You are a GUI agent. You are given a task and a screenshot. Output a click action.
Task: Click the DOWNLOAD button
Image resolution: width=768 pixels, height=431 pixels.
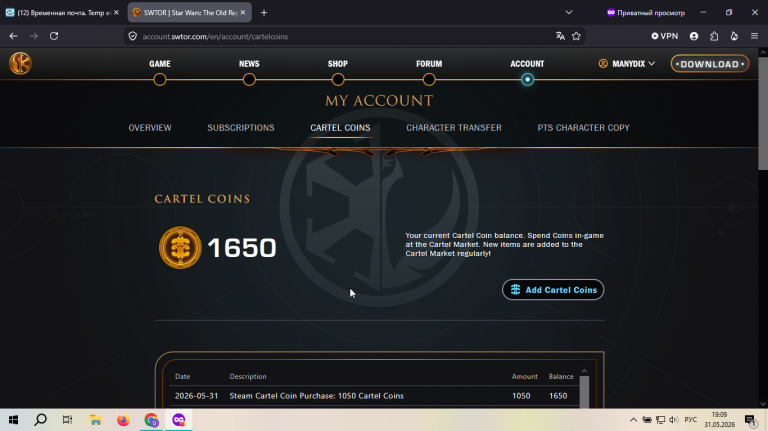tap(710, 64)
